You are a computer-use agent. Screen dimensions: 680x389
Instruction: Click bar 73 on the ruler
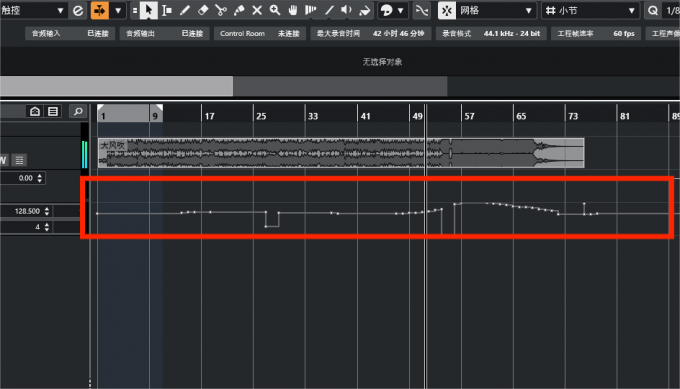[x=573, y=116]
